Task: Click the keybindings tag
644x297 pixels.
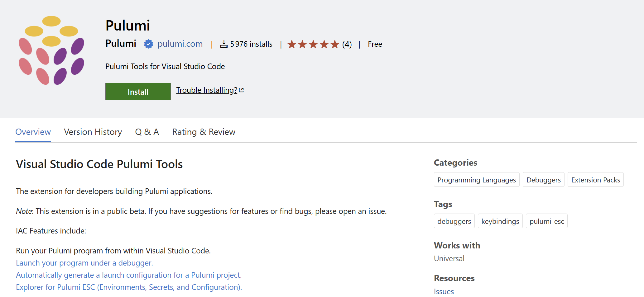Action: tap(500, 221)
